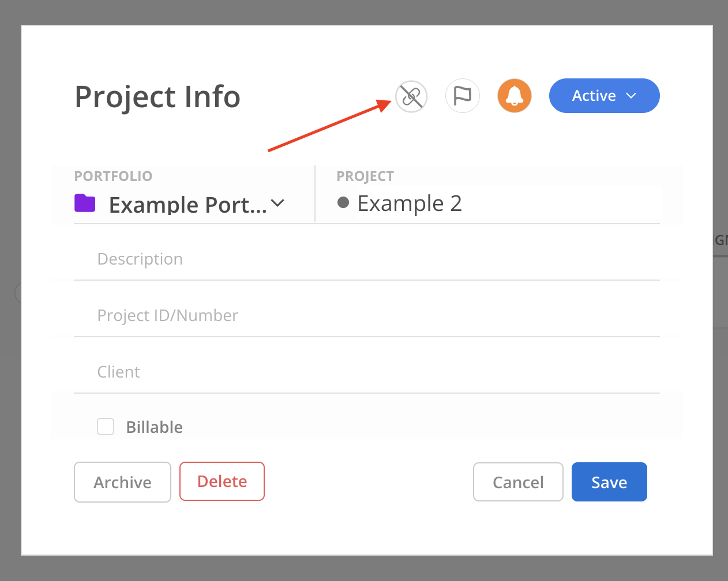Click the orange notification bell icon
Viewport: 728px width, 581px height.
click(x=514, y=96)
